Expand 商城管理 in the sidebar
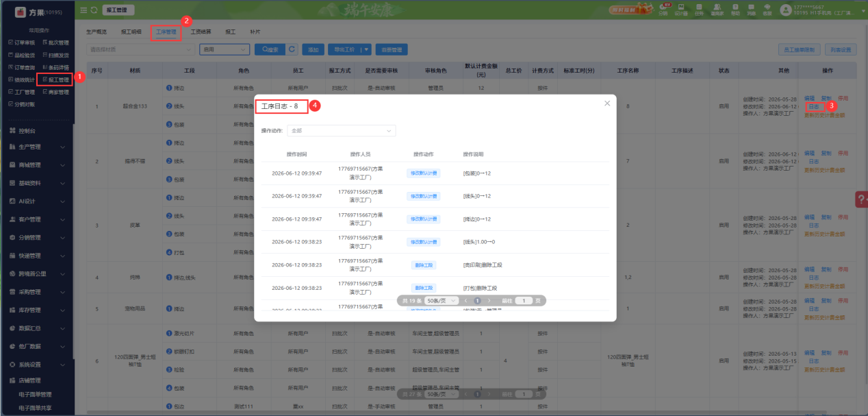 point(37,165)
